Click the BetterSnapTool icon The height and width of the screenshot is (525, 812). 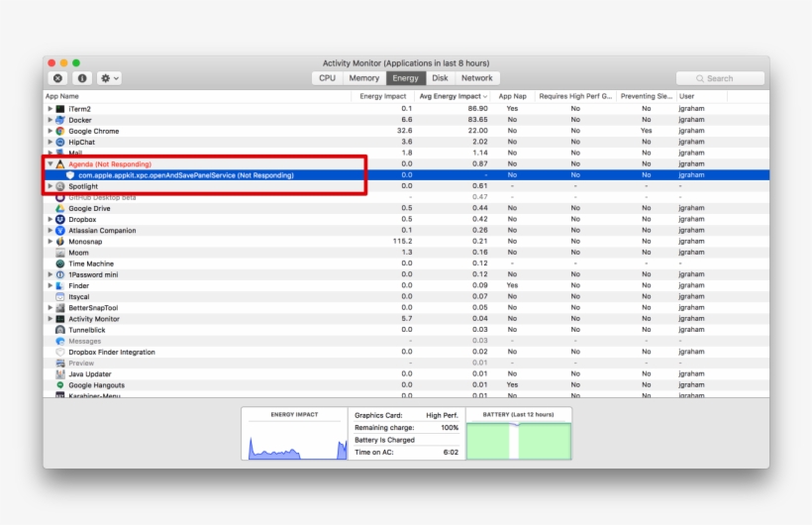tap(60, 308)
